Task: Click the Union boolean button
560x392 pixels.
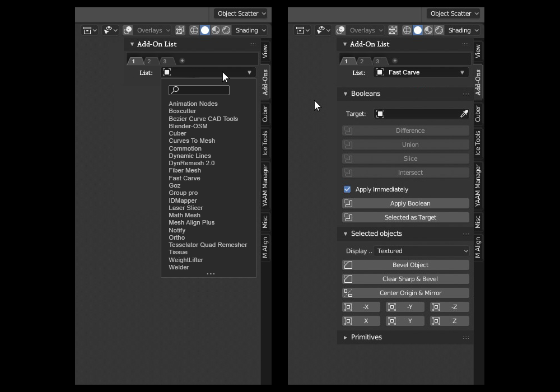Action: [405, 144]
